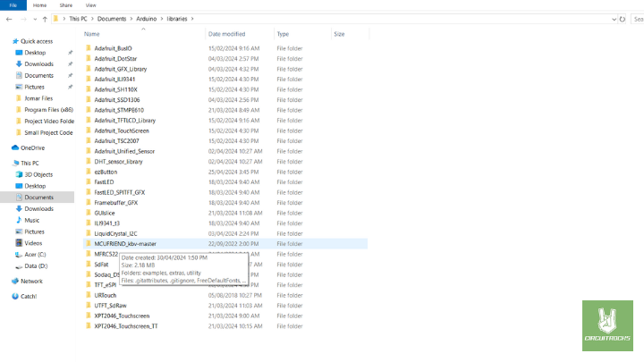Click 'libraries' in address breadcrumb
Screen dimensions: 644x362
pos(177,19)
